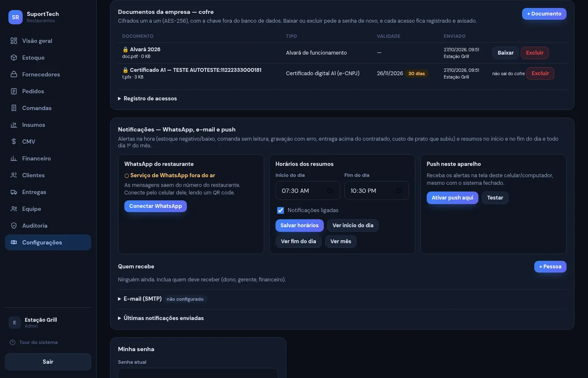The height and width of the screenshot is (378, 588).
Task: Expand the Registro de acessos section
Action: click(x=147, y=99)
